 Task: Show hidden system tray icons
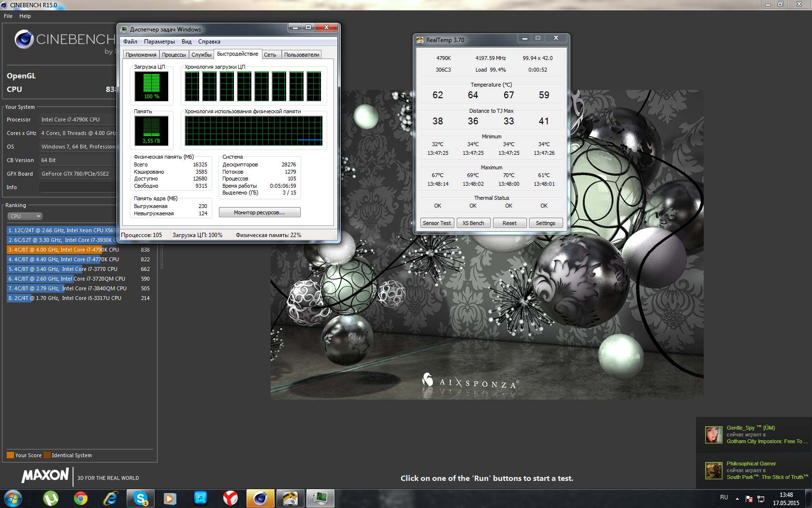pyautogui.click(x=737, y=498)
